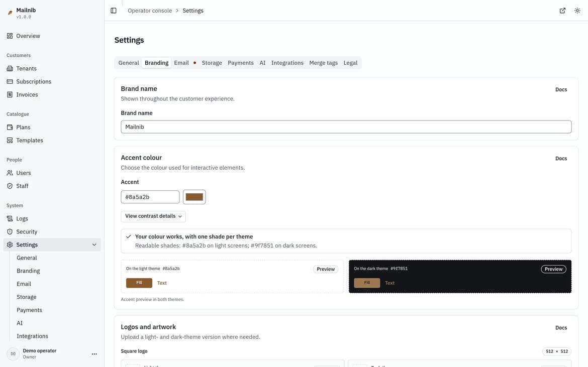Click the v1.0.0 version label
This screenshot has height=367, width=588.
pyautogui.click(x=24, y=17)
